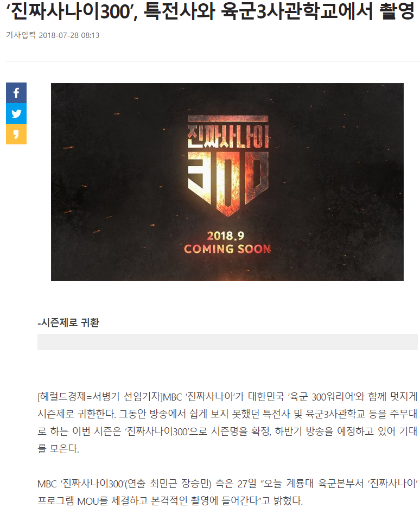Click the 2018.9 date on the poster

click(226, 236)
